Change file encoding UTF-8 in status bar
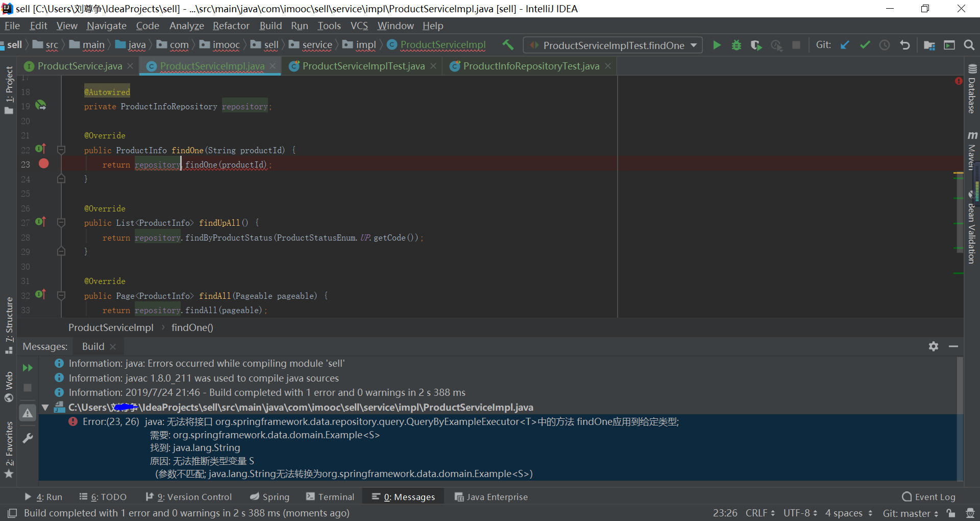The image size is (980, 521). tap(800, 513)
